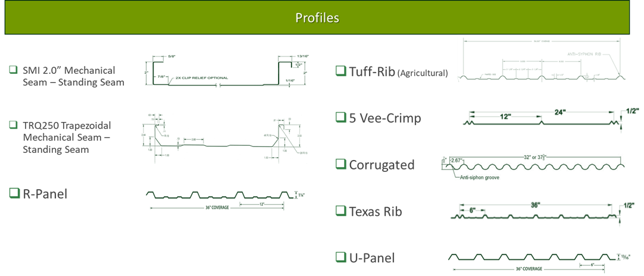Select the 5 Vee-Crimp profile drawing
This screenshot has height=276, width=644.
point(543,119)
